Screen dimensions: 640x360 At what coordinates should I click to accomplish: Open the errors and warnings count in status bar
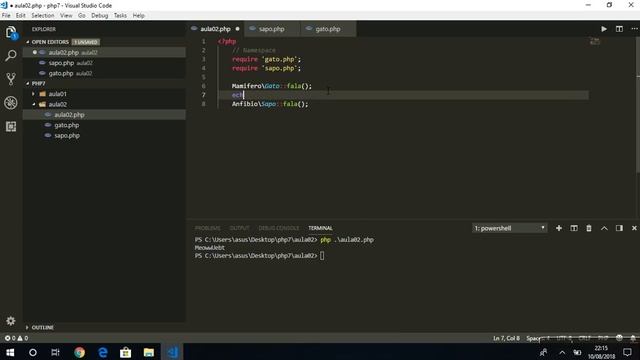(16, 338)
